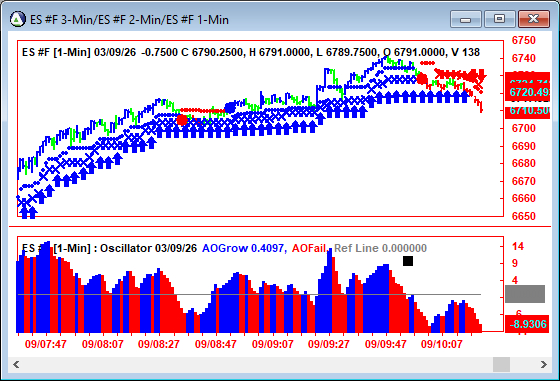The width and height of the screenshot is (560, 381).
Task: Click the 6650 price axis label
Action: [524, 216]
